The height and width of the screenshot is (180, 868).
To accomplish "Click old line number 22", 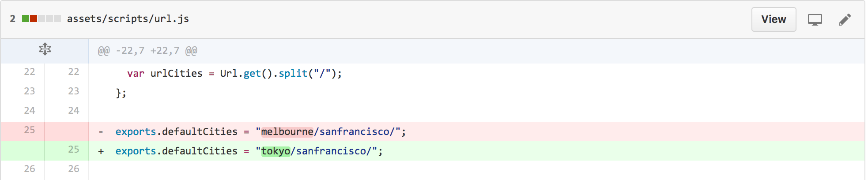I will [30, 71].
